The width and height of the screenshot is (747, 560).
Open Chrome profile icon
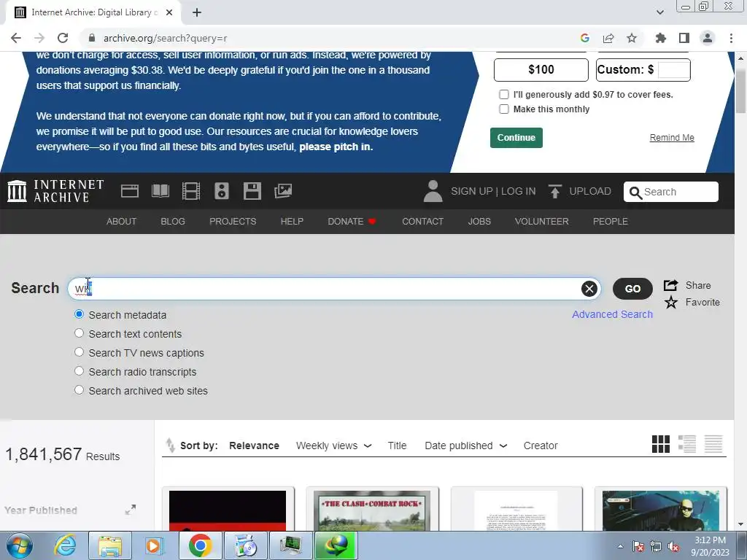708,38
